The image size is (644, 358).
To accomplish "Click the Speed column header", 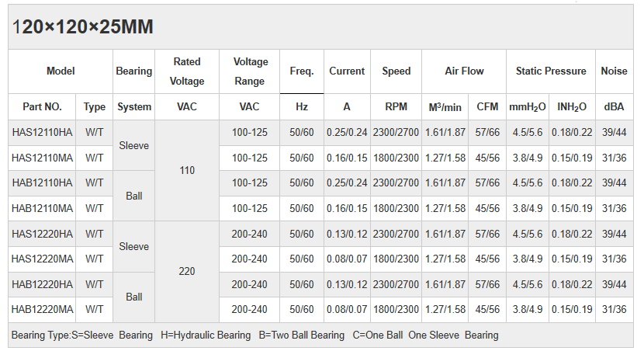I will click(396, 71).
